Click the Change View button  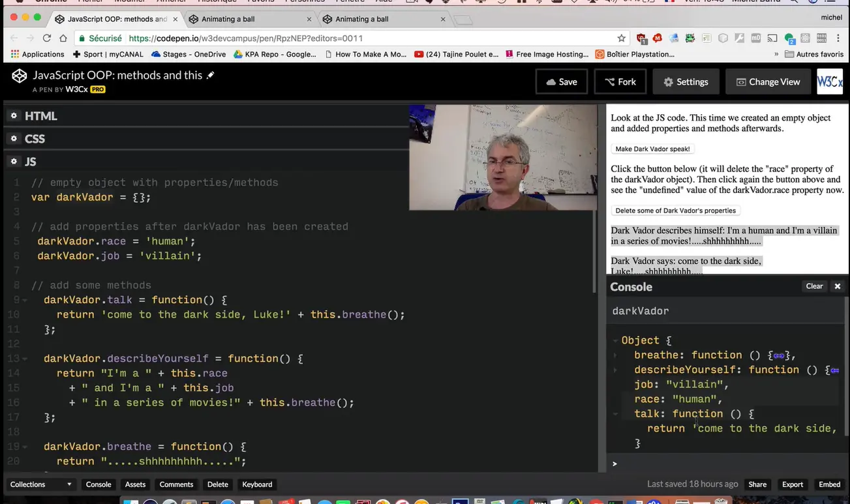pos(768,82)
